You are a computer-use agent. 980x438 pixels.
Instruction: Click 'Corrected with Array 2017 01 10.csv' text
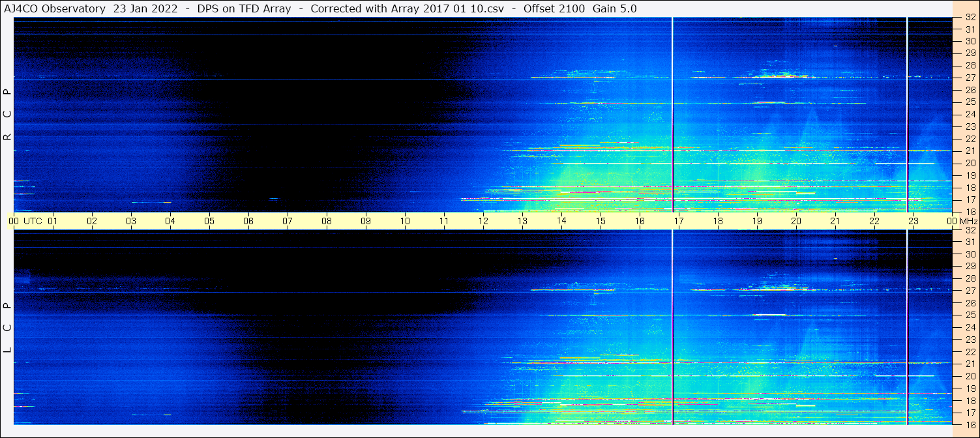coord(408,8)
